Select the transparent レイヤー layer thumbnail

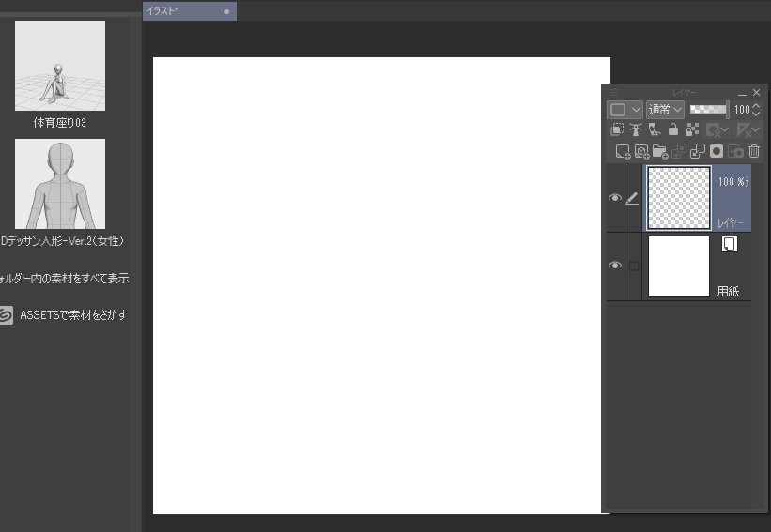(x=679, y=197)
